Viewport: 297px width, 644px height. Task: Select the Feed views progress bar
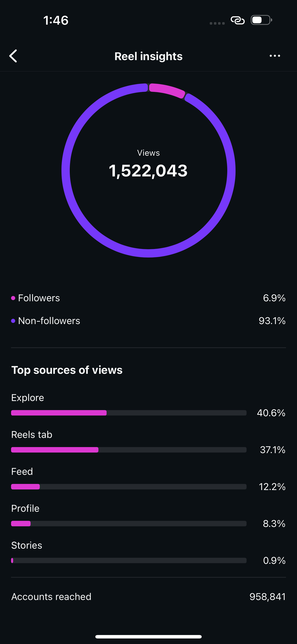[129, 486]
